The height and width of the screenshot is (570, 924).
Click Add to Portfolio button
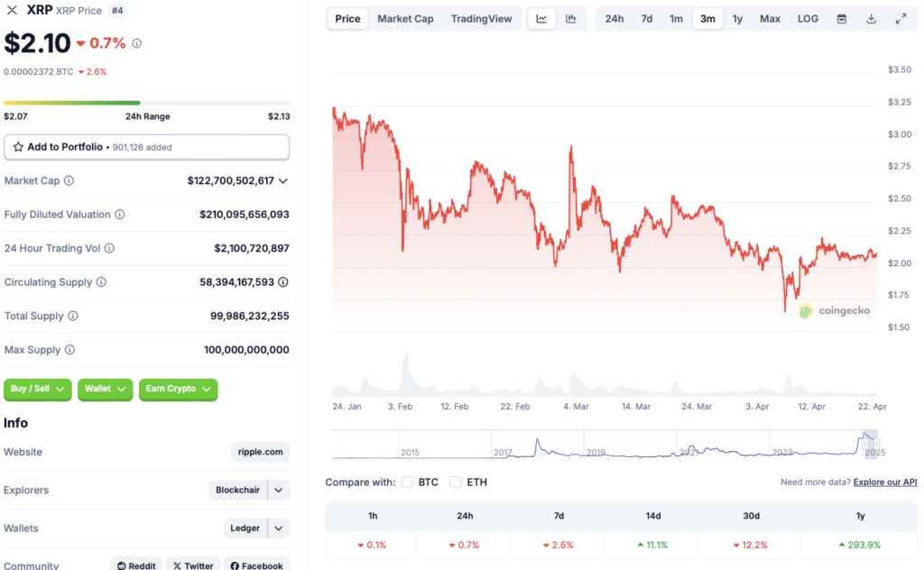[146, 147]
